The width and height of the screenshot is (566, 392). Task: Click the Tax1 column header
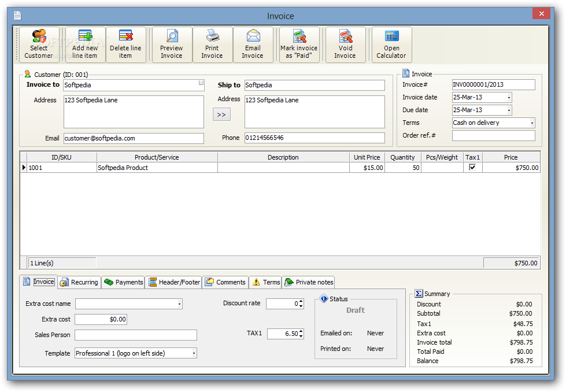473,157
